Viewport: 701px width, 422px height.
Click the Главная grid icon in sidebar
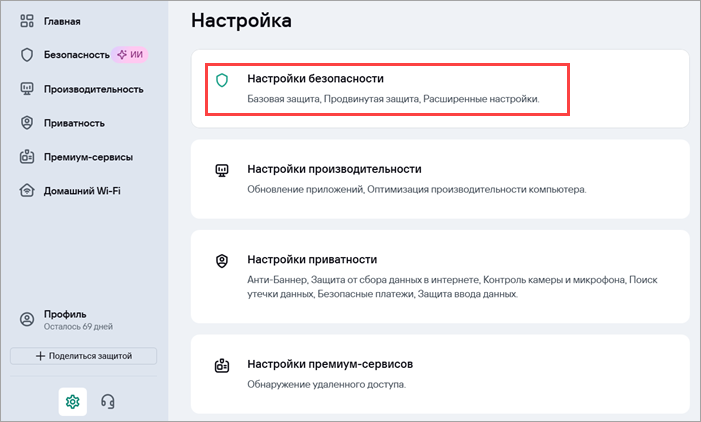click(27, 21)
